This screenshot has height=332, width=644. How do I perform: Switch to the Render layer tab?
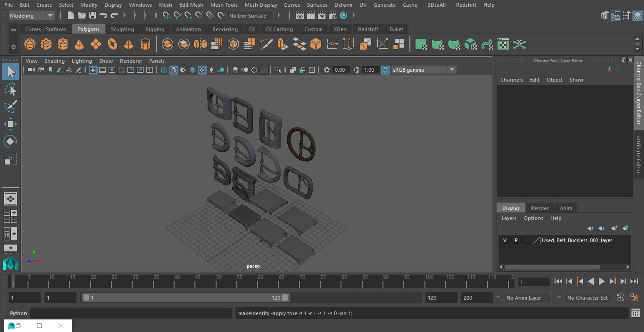pyautogui.click(x=539, y=208)
